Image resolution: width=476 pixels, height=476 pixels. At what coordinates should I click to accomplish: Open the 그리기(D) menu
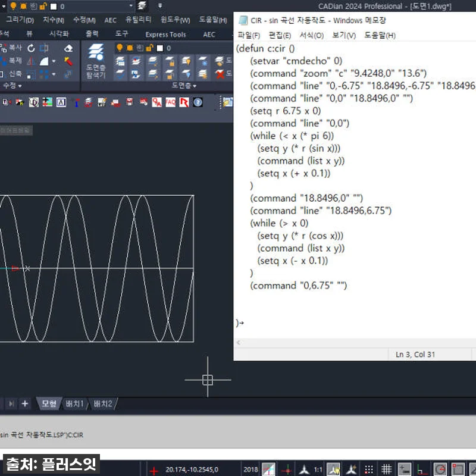tap(20, 20)
